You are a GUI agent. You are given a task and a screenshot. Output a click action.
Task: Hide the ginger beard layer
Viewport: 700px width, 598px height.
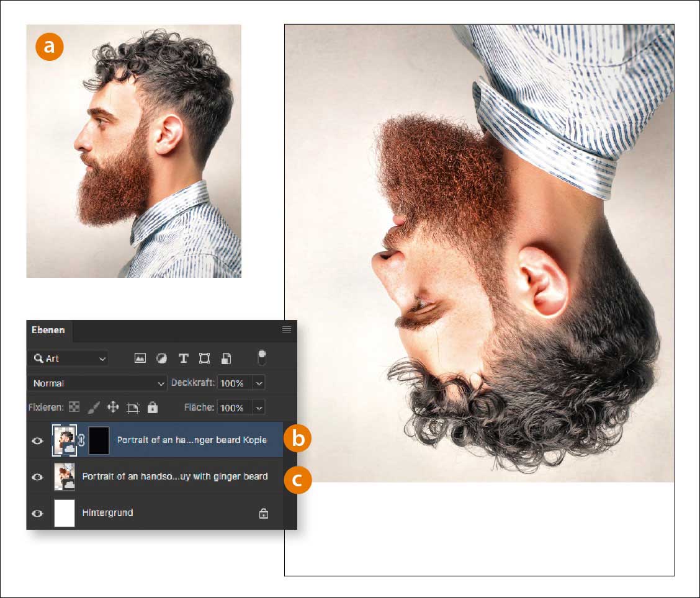coord(37,477)
